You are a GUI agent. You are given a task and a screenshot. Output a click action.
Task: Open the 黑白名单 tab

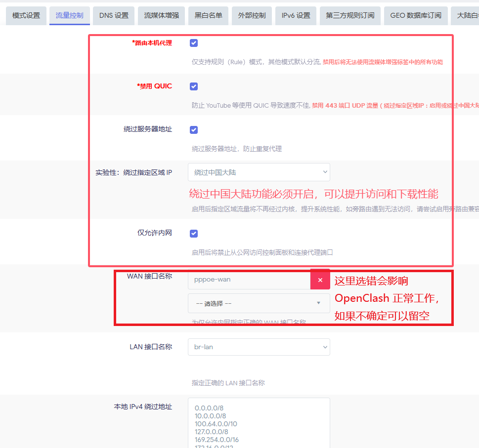[208, 15]
